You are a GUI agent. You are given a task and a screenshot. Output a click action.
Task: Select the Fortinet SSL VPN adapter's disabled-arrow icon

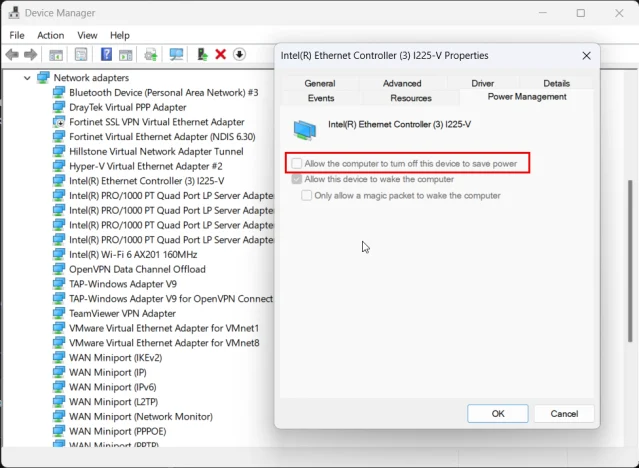(59, 122)
